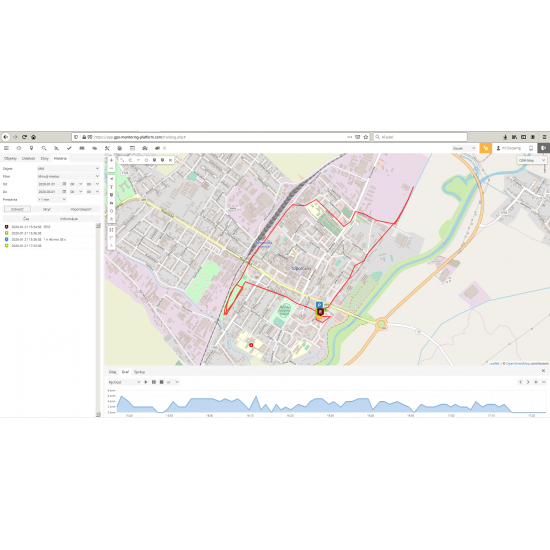Move graph left with the left arrow
The height and width of the screenshot is (550, 550).
point(521,382)
